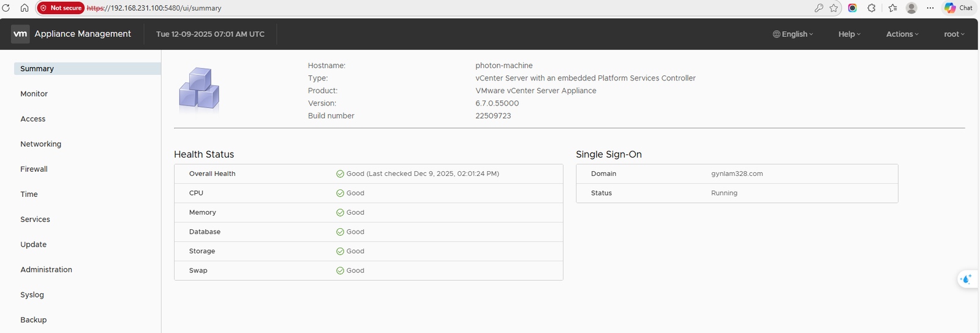Click the vm logo icon

[20, 34]
